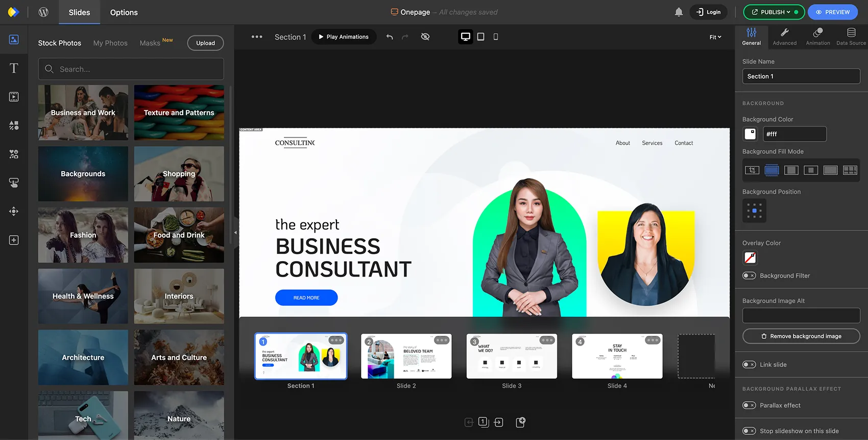Switch to tablet device view
Viewport: 868px width, 440px height.
(x=481, y=37)
